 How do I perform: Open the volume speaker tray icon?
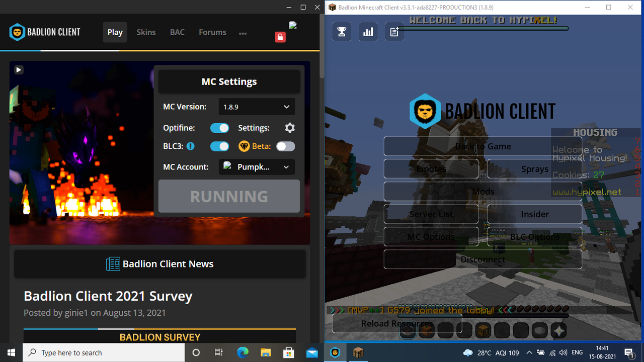(563, 353)
